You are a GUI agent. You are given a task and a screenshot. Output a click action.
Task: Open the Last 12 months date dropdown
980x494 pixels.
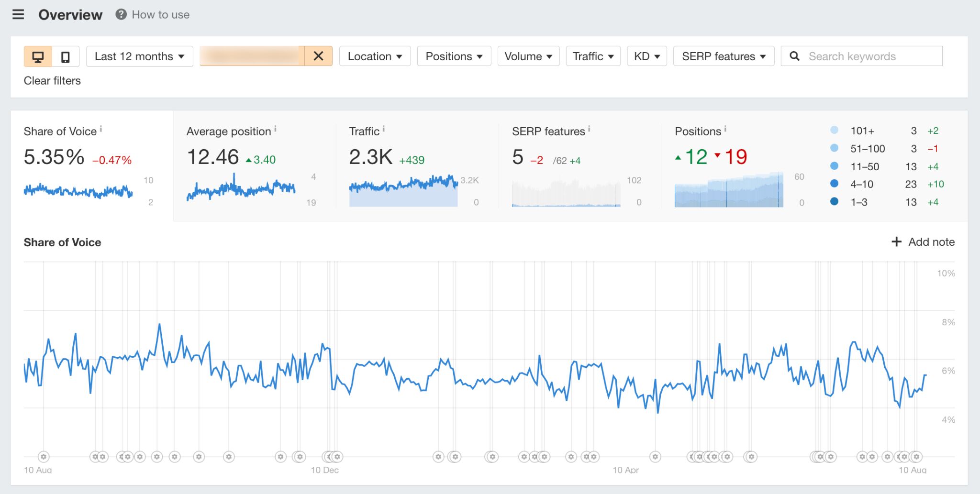139,56
